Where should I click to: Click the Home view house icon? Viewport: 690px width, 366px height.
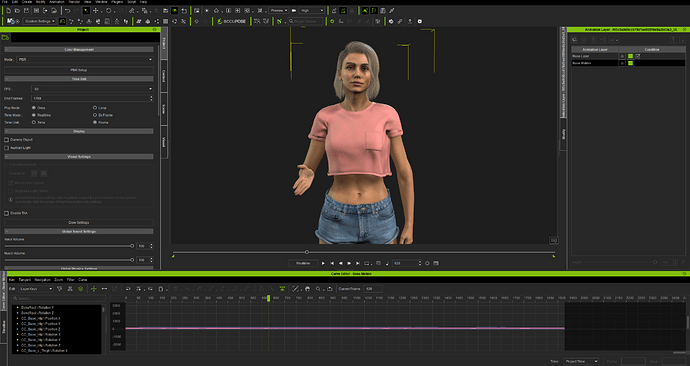pyautogui.click(x=217, y=11)
